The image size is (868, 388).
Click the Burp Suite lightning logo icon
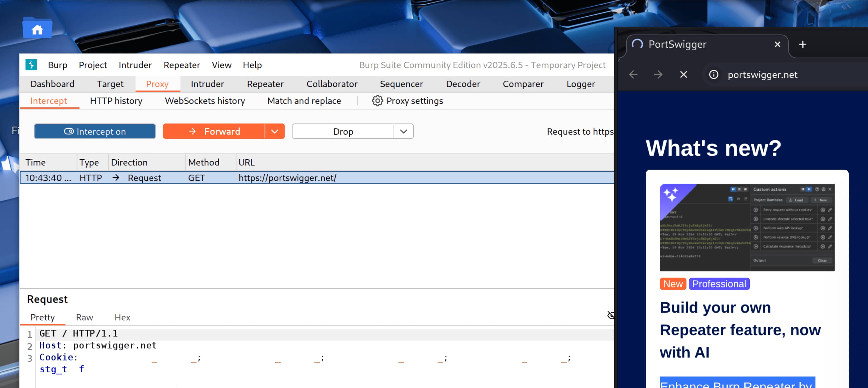[x=31, y=65]
